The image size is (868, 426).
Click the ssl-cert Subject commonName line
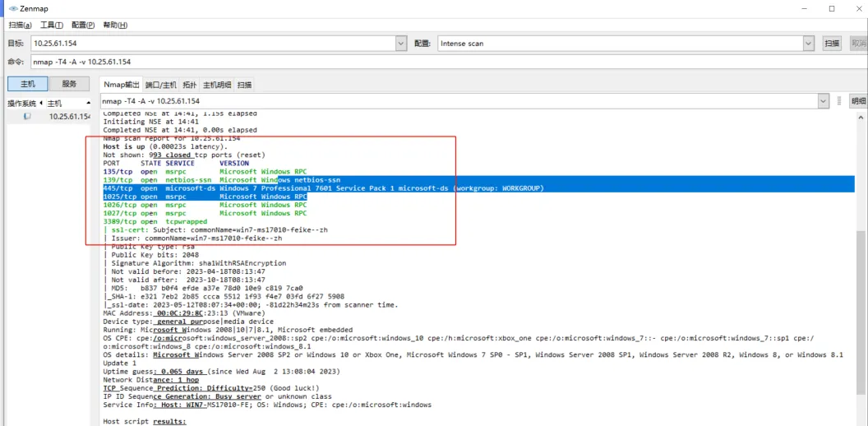coord(215,230)
